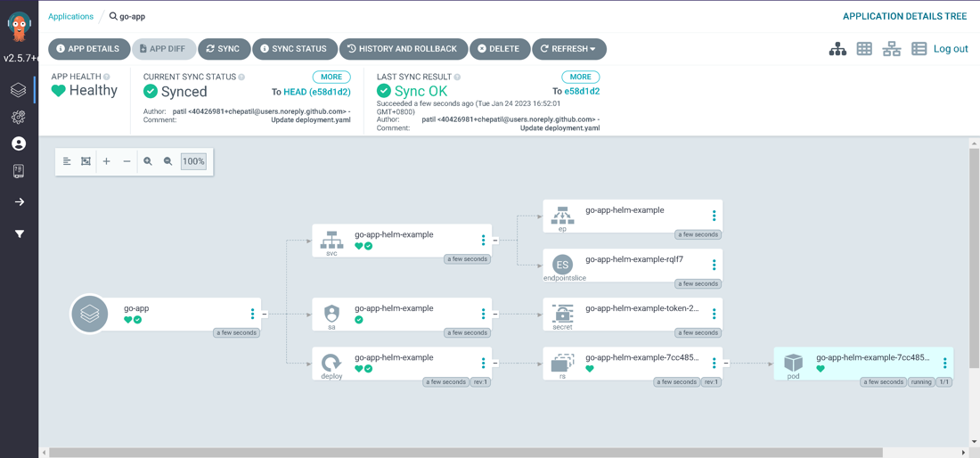Viewport: 980px width, 458px height.
Task: Collapse children of deploy go-app-helm-example node
Action: (495, 364)
